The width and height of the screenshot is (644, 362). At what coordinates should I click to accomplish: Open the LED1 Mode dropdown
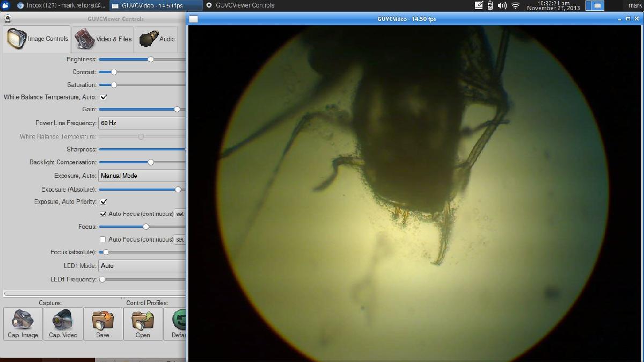point(142,265)
